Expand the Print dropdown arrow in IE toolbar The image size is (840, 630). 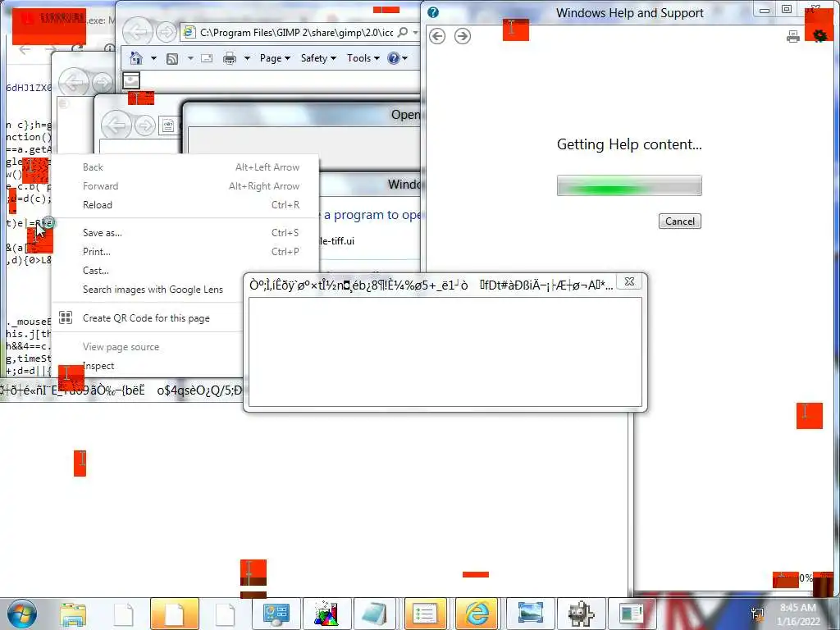247,58
